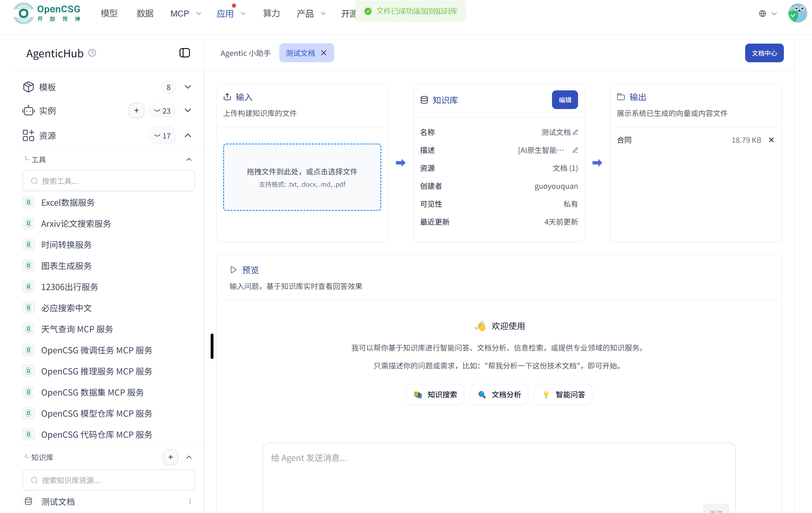Click the 搜索工具 search field
This screenshot has width=812, height=513.
tap(109, 181)
